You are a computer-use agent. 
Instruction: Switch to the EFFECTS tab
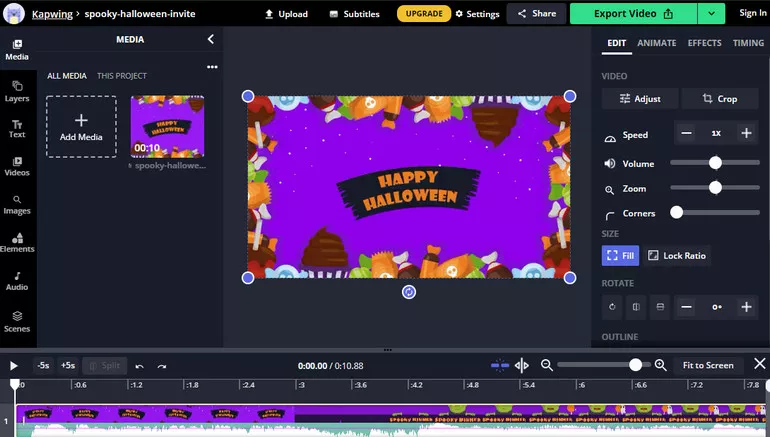(704, 43)
